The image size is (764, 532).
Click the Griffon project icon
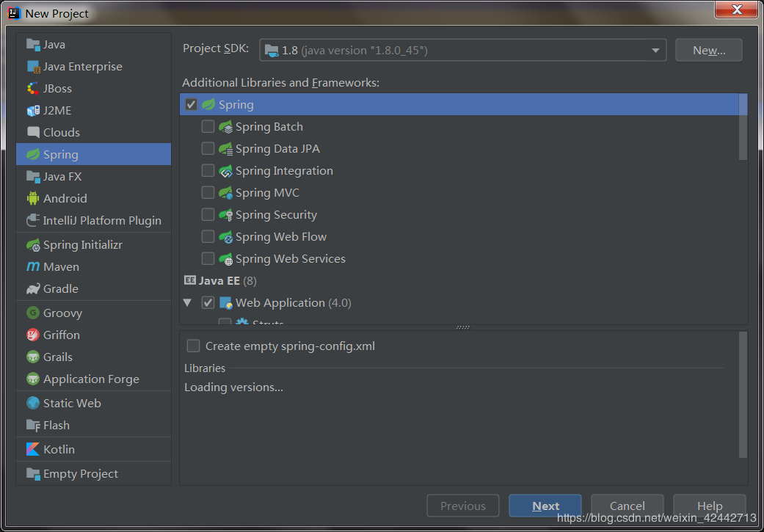tap(33, 335)
